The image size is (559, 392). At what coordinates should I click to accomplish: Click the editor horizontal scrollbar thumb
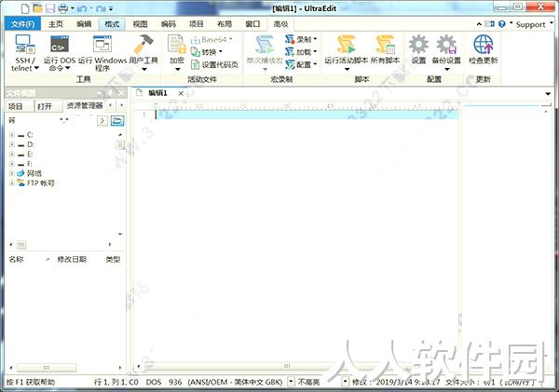pyautogui.click(x=287, y=366)
